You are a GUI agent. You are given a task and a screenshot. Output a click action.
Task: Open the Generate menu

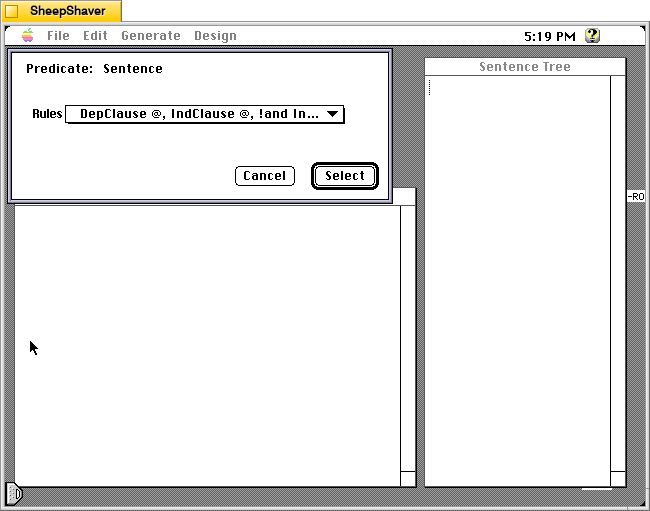[x=151, y=36]
